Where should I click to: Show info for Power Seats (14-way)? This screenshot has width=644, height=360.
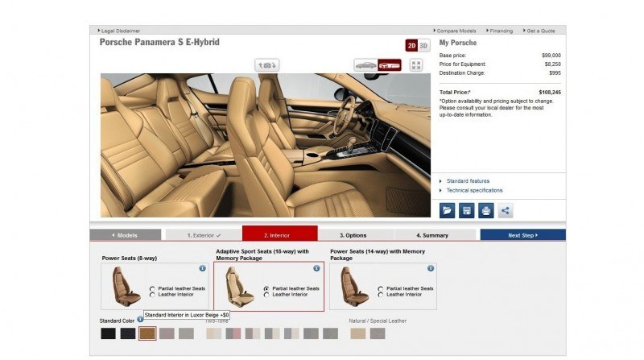pyautogui.click(x=431, y=268)
